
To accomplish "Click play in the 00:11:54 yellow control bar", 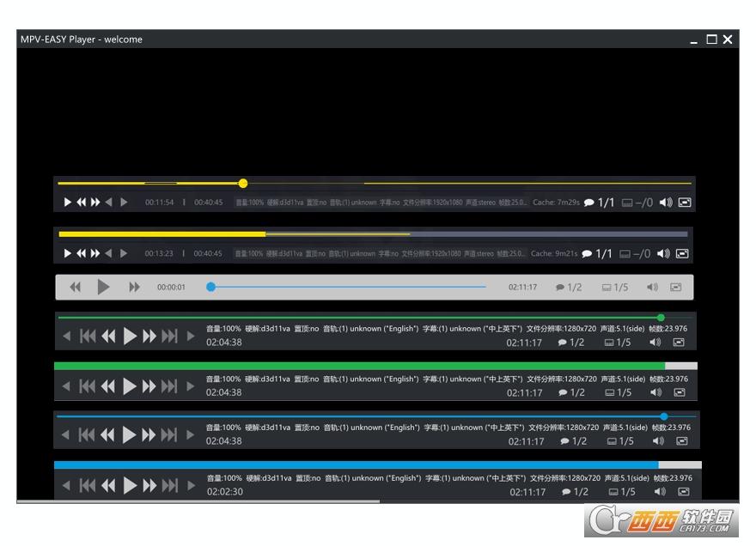I will (x=68, y=203).
